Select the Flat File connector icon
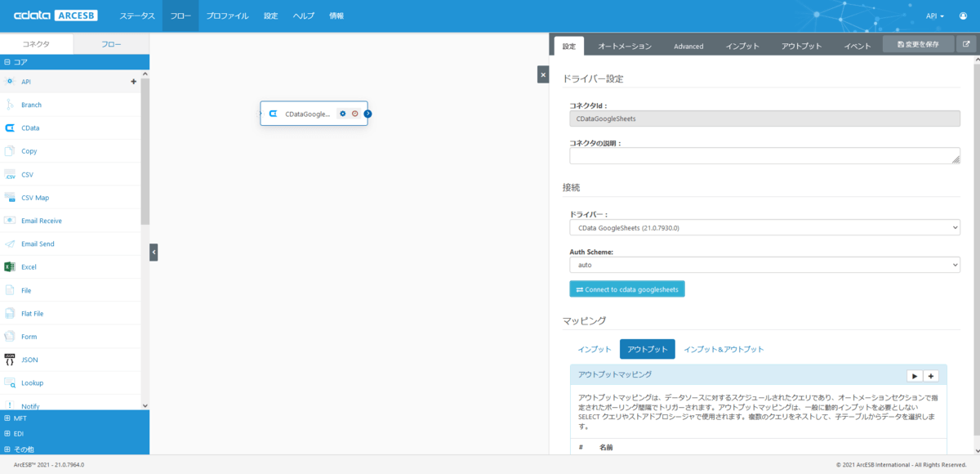 coord(10,313)
